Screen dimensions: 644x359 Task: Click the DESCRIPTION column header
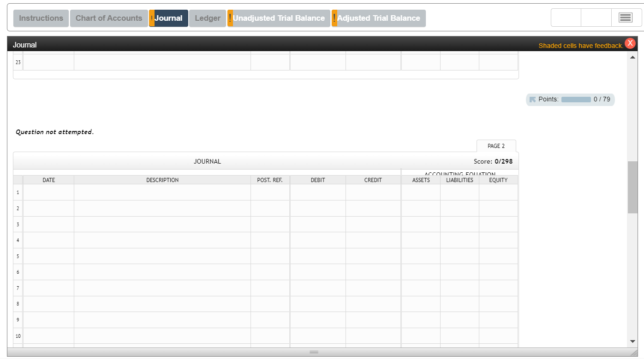(x=162, y=180)
